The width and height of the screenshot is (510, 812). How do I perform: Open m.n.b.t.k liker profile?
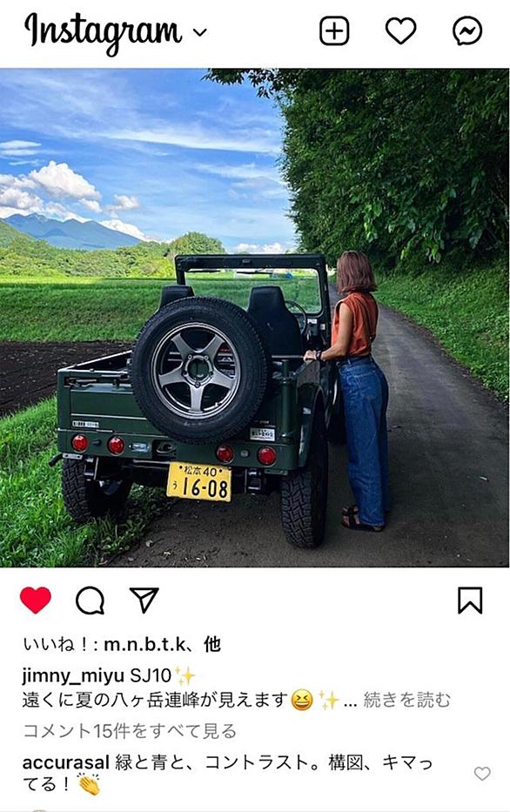click(145, 644)
